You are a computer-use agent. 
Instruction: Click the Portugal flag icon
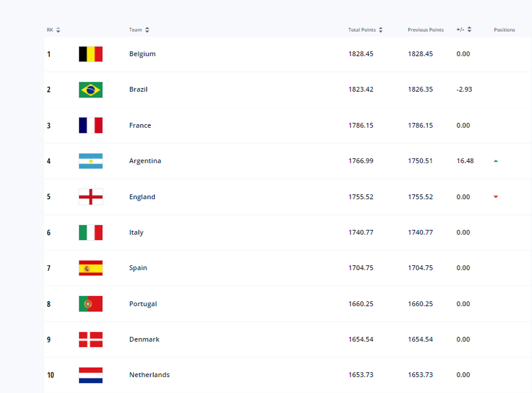point(90,304)
